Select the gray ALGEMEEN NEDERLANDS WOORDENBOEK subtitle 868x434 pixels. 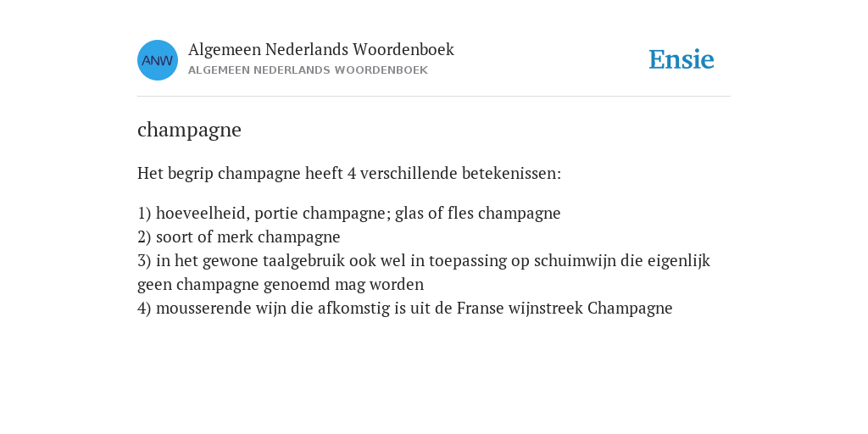coord(308,70)
